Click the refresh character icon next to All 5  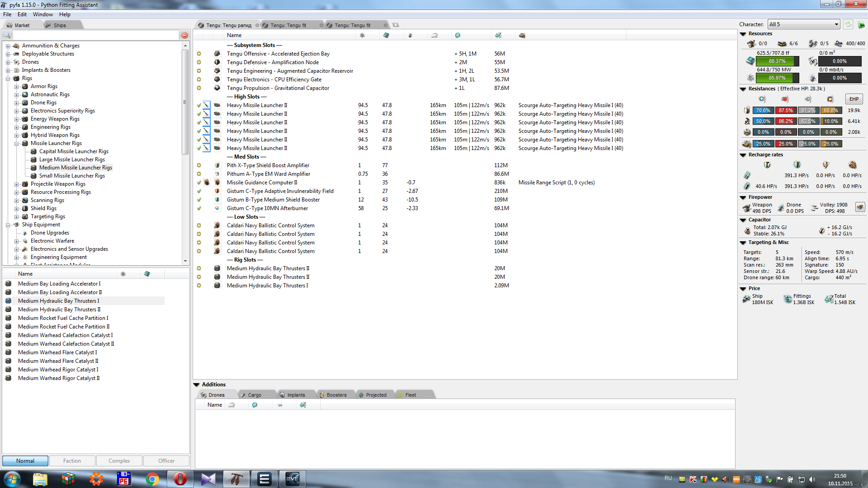point(848,24)
